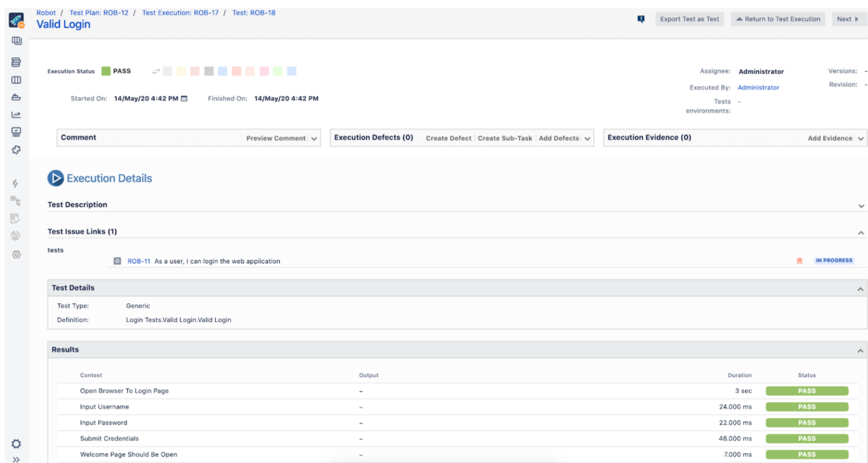This screenshot has width=868, height=463.
Task: Open the Releases ship icon
Action: (x=16, y=97)
